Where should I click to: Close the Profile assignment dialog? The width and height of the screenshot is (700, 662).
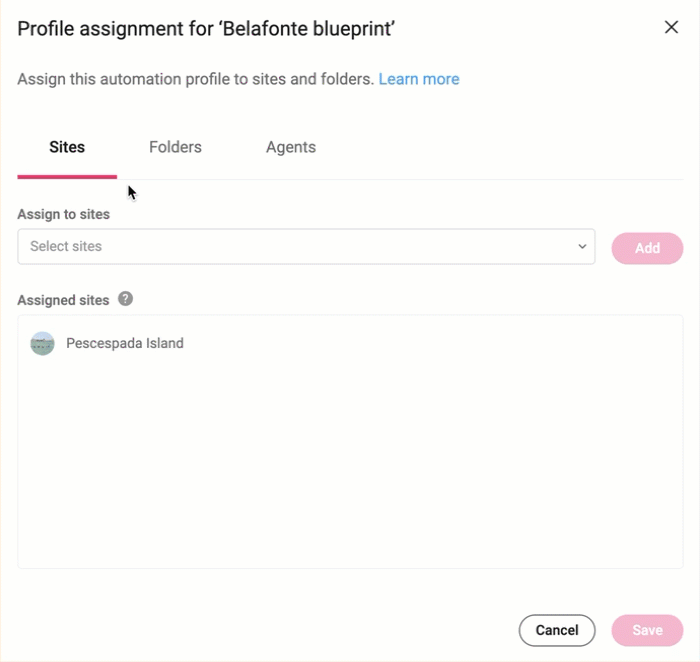(x=671, y=27)
